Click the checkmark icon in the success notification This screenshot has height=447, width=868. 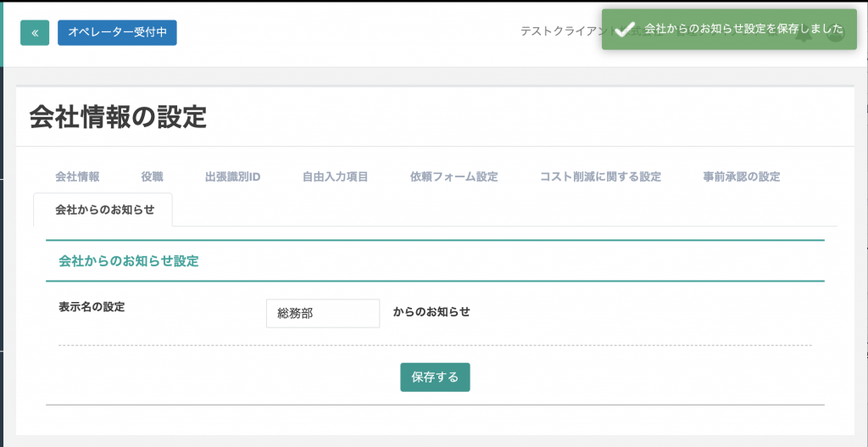click(624, 30)
